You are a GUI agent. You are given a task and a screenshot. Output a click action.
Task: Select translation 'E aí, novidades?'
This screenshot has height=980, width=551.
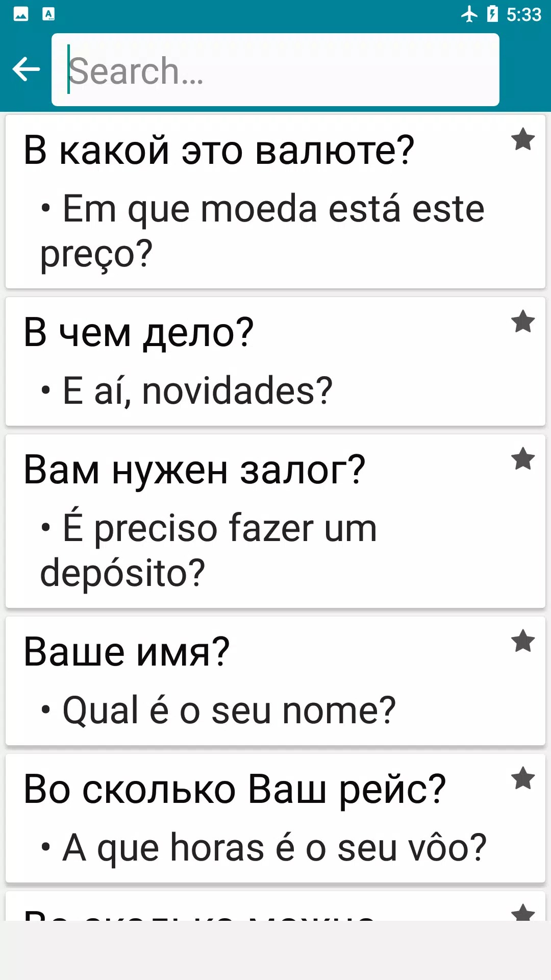coord(197,391)
